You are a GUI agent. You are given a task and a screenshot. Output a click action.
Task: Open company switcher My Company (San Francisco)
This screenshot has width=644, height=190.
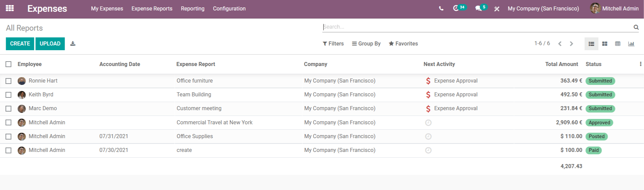click(543, 8)
